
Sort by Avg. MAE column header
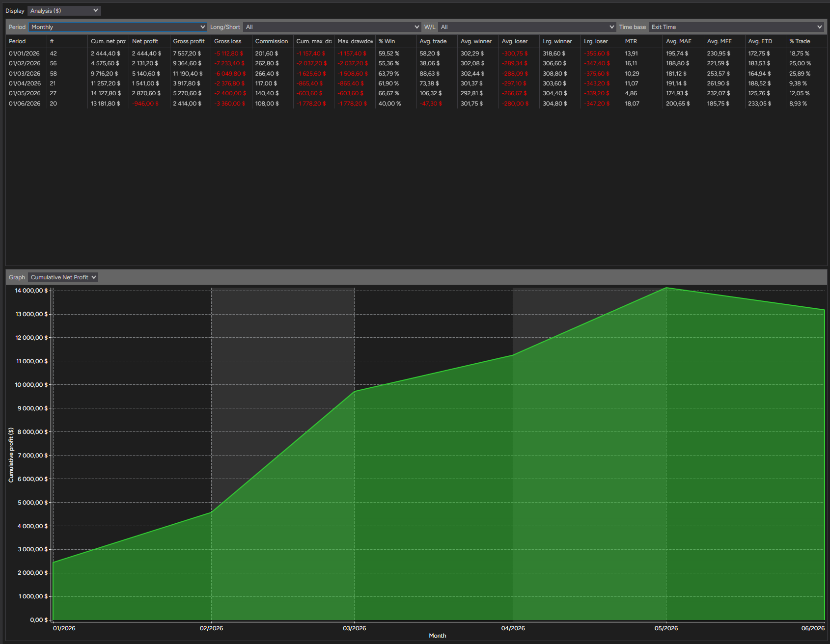[683, 41]
